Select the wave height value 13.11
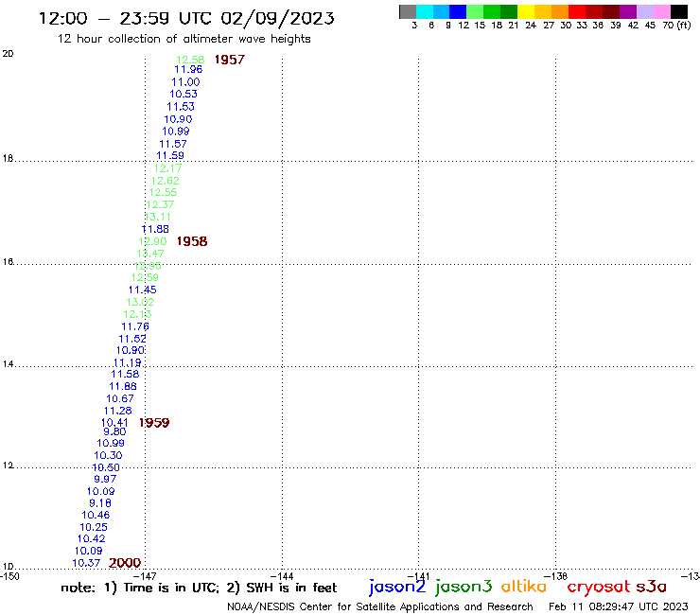The image size is (700, 615). (158, 217)
